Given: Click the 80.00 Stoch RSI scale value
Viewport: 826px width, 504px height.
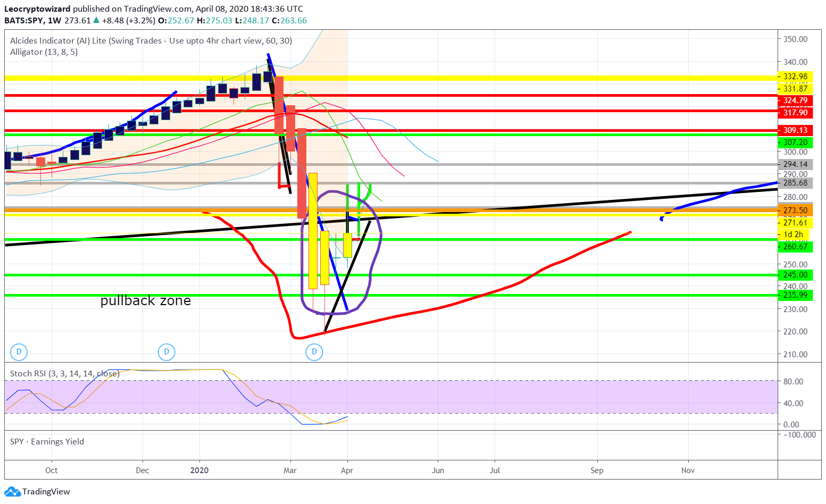Looking at the screenshot, I should pyautogui.click(x=793, y=382).
